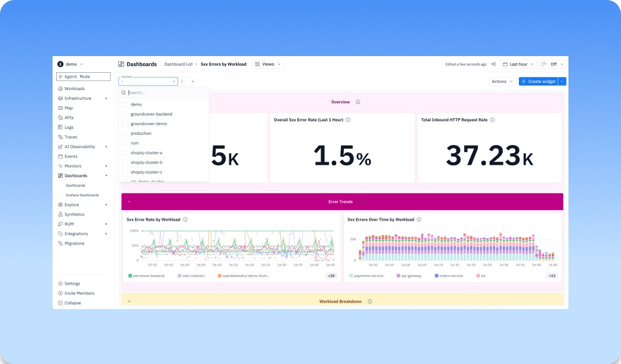
Task: Show info for 5xx Errors Over Time by Workload
Action: tap(419, 220)
